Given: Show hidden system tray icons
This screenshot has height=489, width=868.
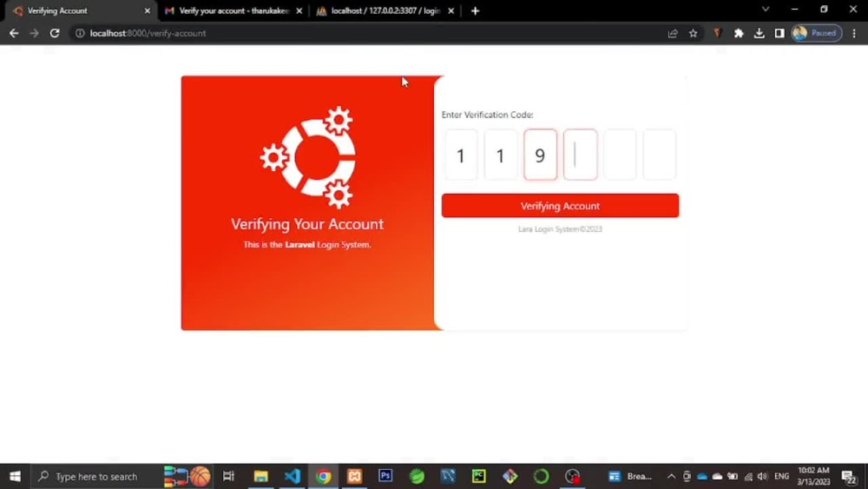Looking at the screenshot, I should 671,476.
